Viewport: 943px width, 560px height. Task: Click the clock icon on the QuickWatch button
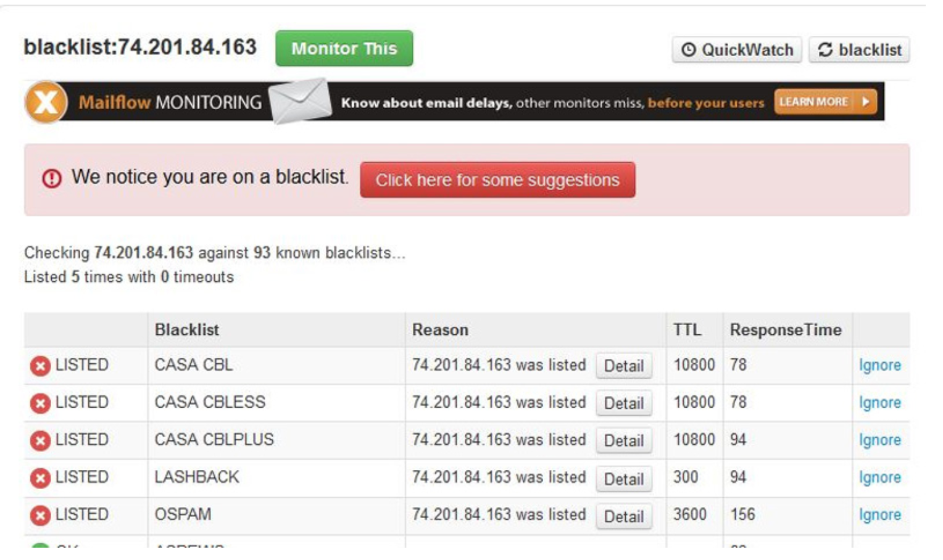click(688, 50)
